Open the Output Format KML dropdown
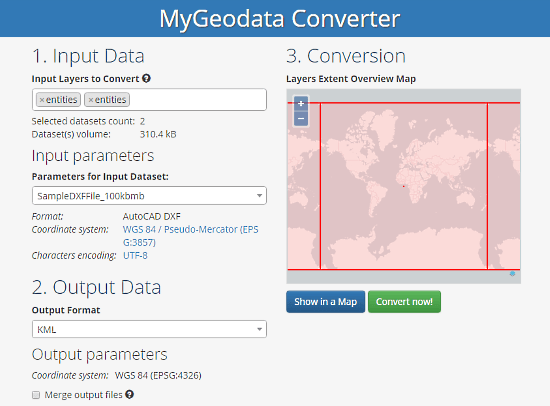This screenshot has width=550, height=406. click(x=149, y=329)
